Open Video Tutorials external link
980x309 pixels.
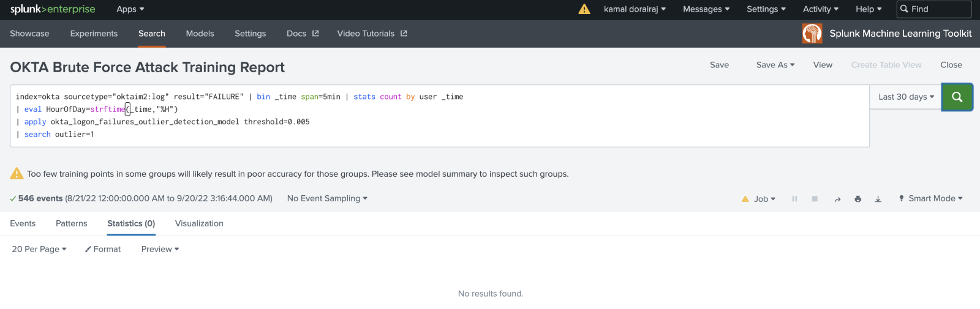coord(372,34)
